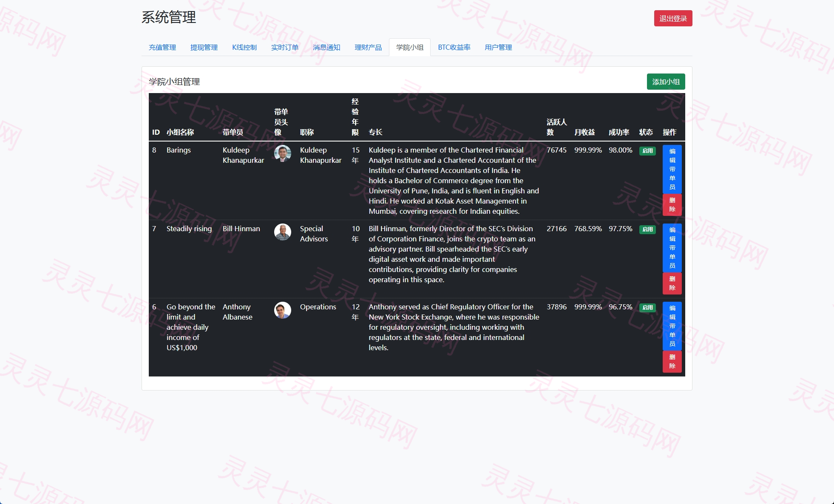Delete the Anthony Albanese group
834x504 pixels.
coord(672,362)
